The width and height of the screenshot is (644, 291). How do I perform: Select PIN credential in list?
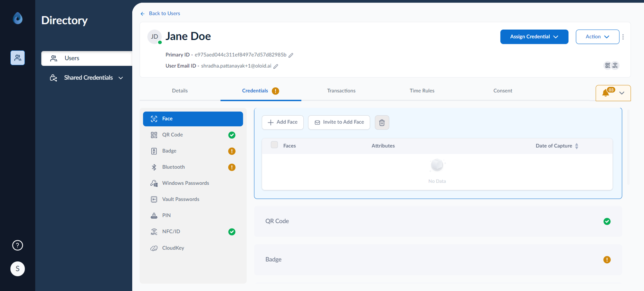(x=193, y=216)
